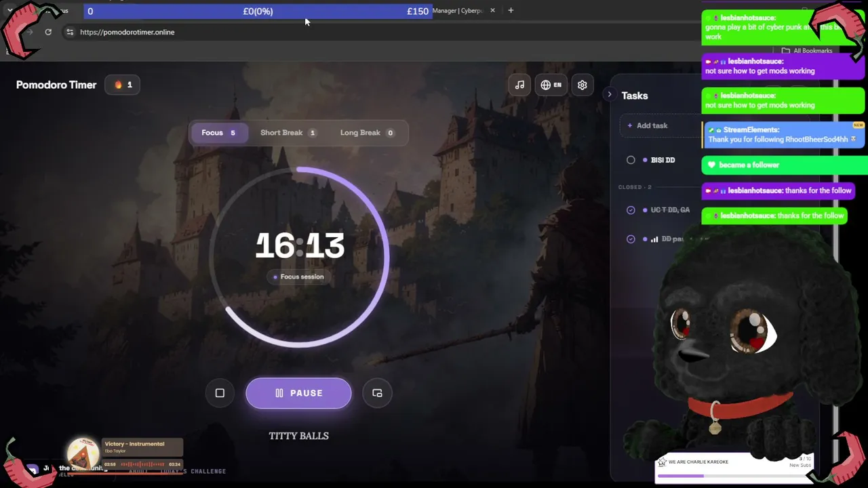
Task: Click the flame streak counter badge
Action: tap(123, 85)
